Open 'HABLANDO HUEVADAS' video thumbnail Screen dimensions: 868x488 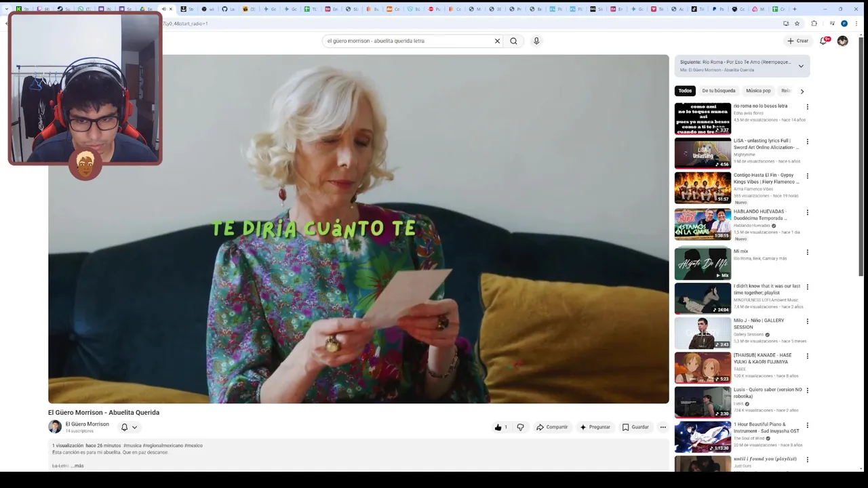pos(703,224)
